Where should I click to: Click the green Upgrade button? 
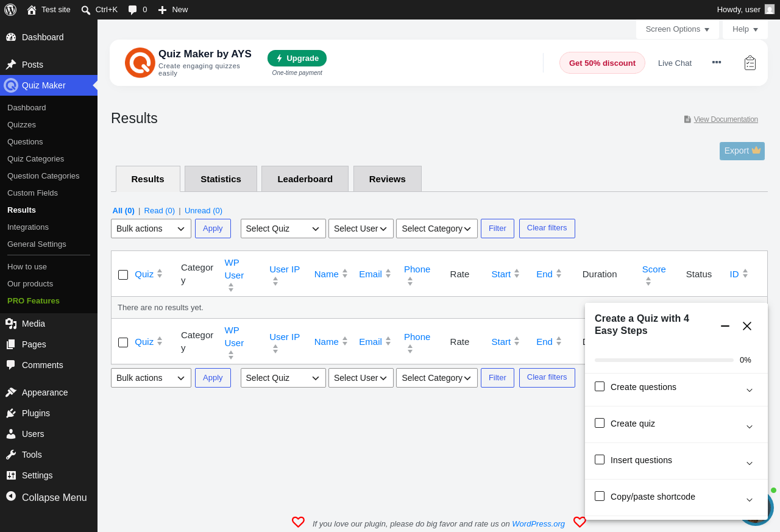297,58
